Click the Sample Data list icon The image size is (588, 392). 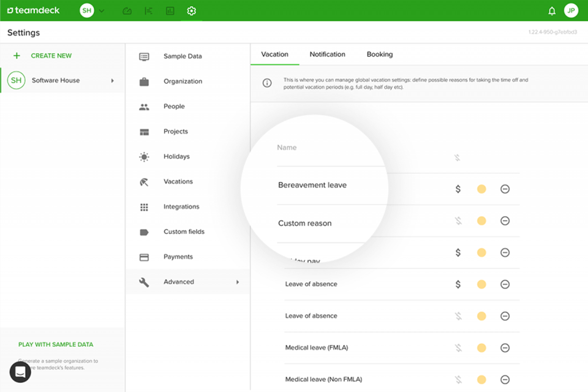point(144,56)
